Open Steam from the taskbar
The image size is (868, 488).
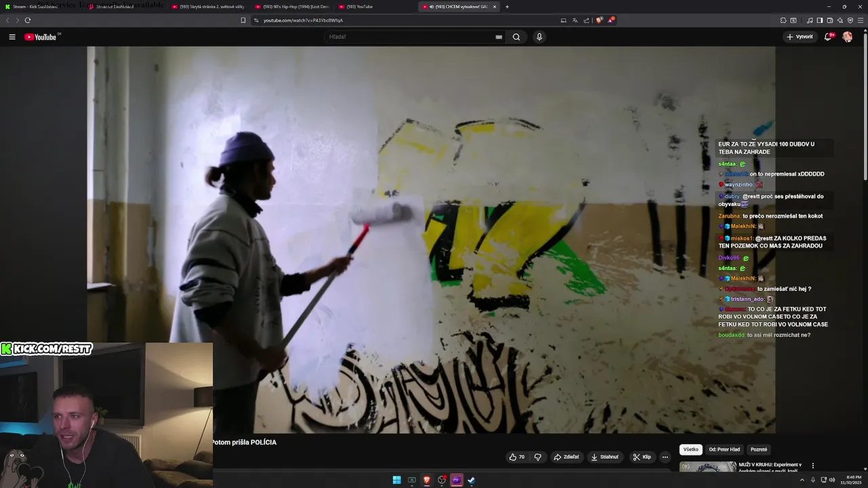click(471, 480)
